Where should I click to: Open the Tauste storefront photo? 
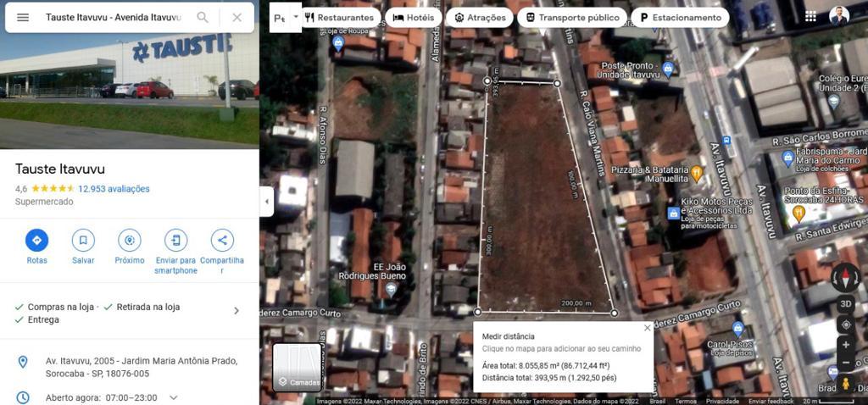tap(129, 75)
